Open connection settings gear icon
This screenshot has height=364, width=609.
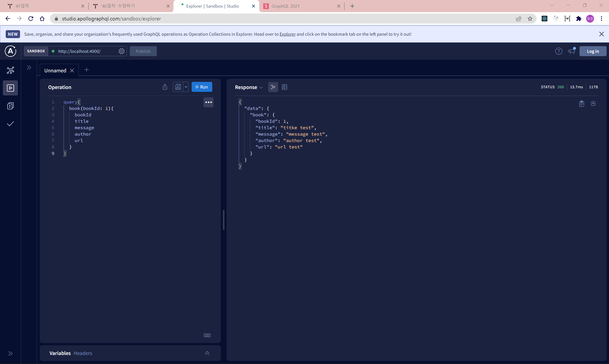pyautogui.click(x=121, y=51)
